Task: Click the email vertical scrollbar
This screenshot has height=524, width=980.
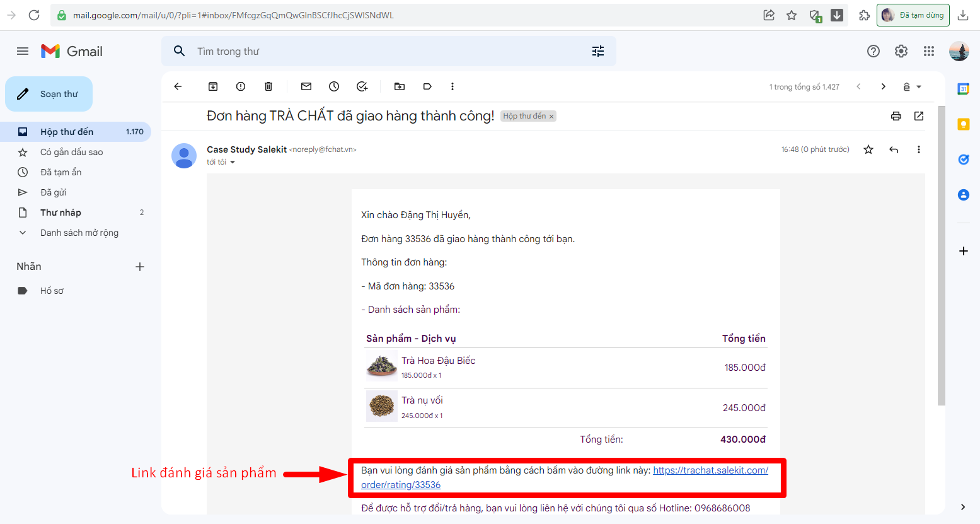Action: 942,252
